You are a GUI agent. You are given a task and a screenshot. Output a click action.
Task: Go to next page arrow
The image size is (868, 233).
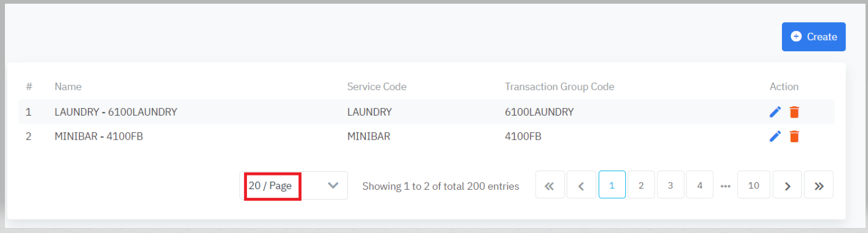[x=788, y=185]
